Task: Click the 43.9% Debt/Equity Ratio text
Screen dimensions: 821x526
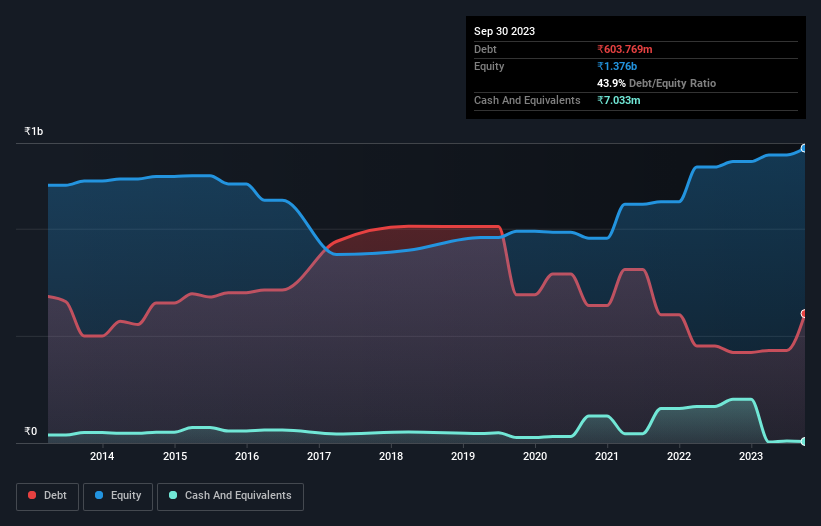Action: click(656, 83)
